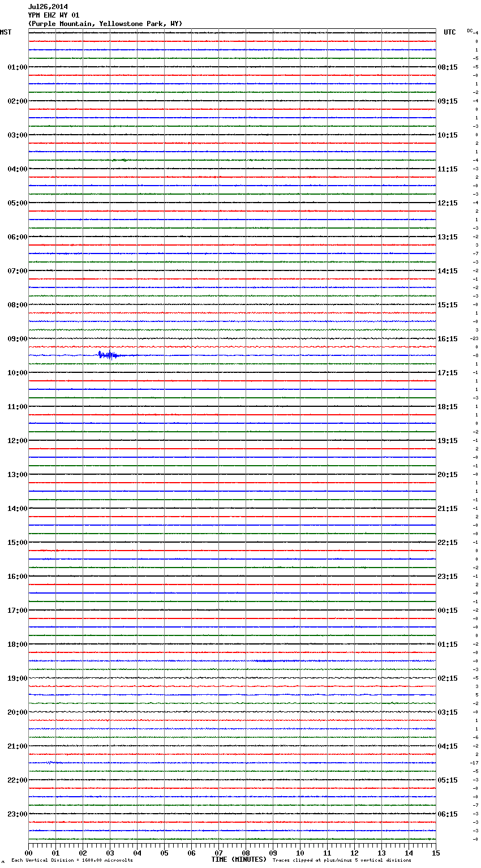Select the 10:00 MST time label
Screen dimensions: 481x868
click(x=17, y=373)
